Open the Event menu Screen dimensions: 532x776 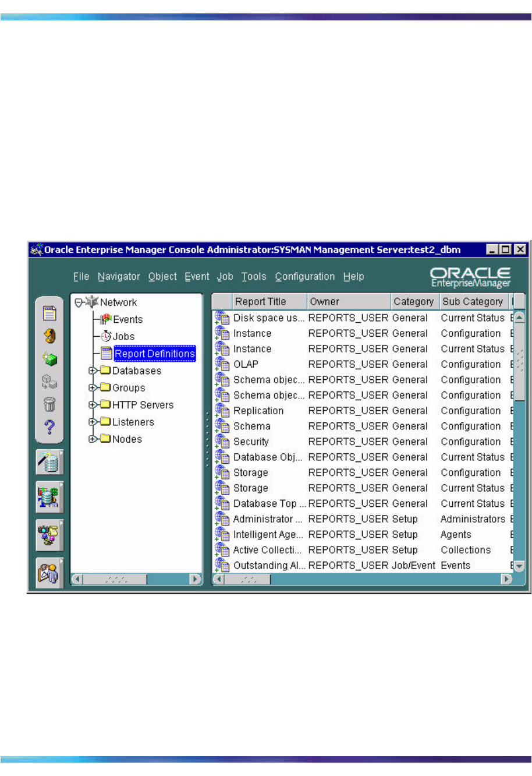point(197,277)
